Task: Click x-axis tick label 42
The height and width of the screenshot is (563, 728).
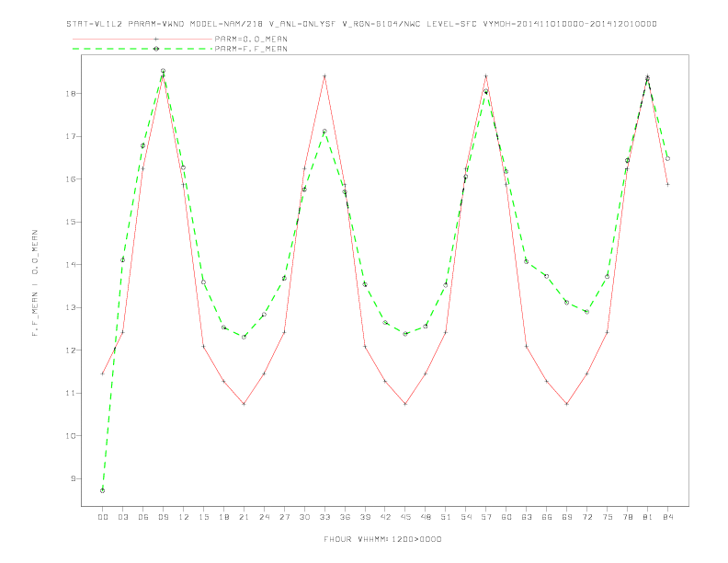Action: pyautogui.click(x=385, y=517)
